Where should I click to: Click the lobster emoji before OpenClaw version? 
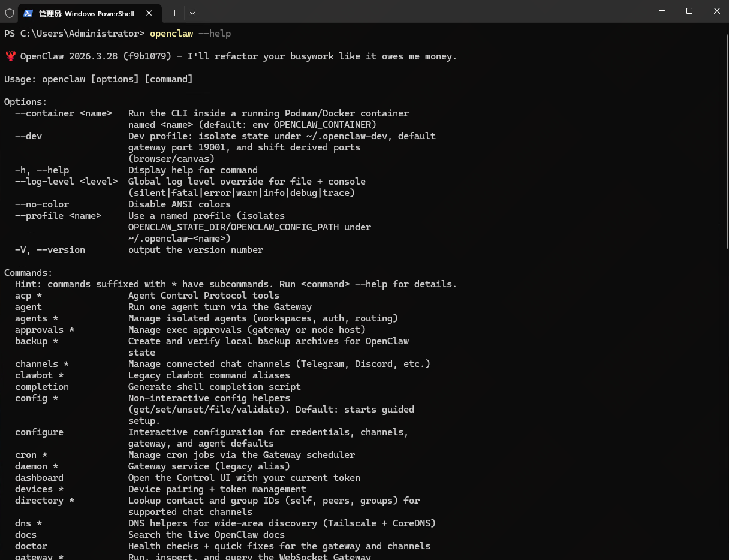(x=10, y=56)
